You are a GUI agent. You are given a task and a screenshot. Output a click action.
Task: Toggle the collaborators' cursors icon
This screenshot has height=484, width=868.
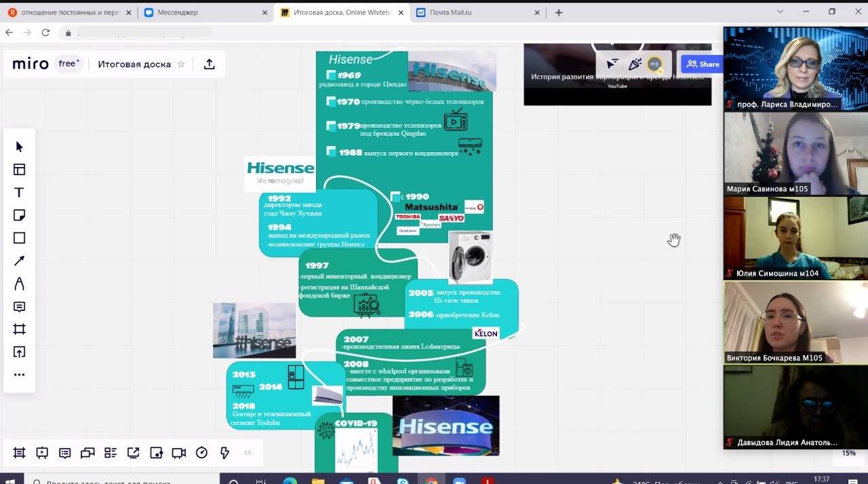(x=612, y=64)
